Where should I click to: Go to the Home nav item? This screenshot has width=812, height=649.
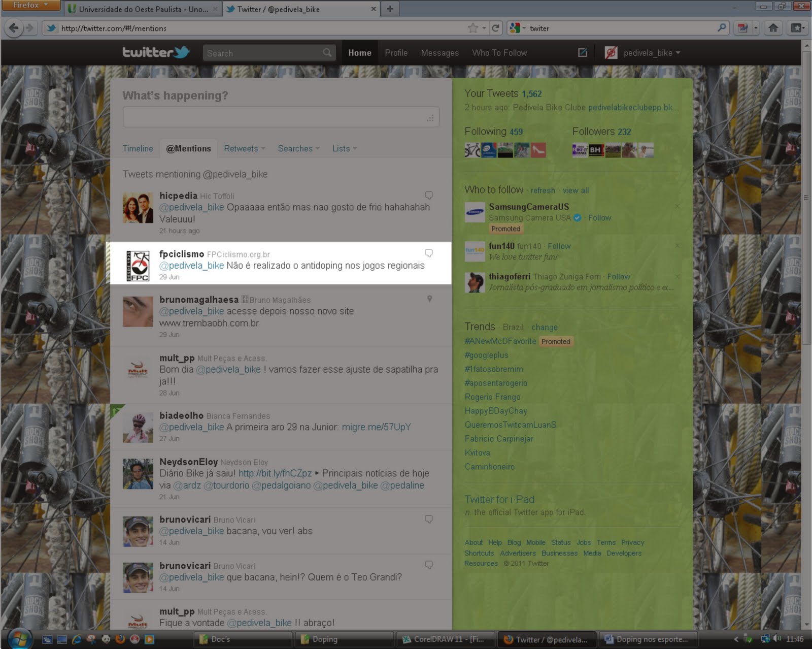coord(360,53)
